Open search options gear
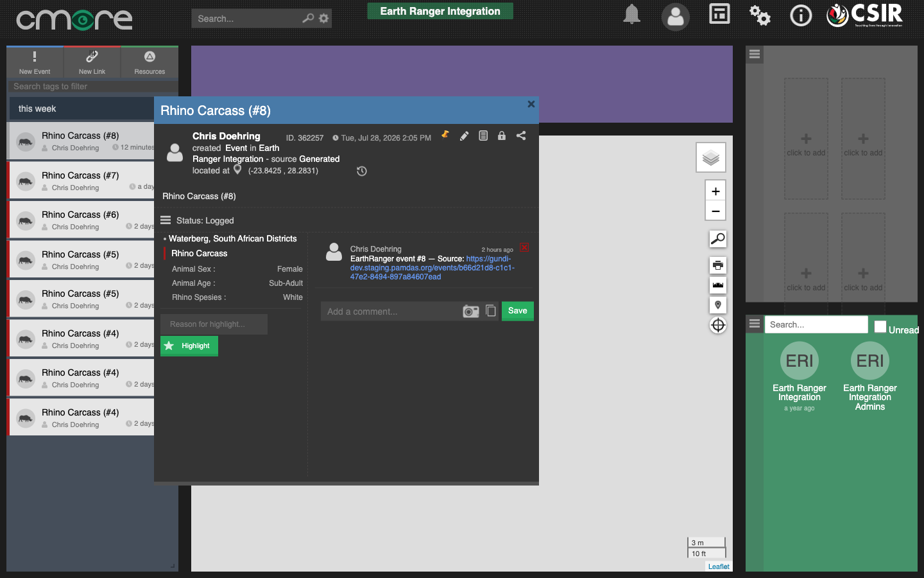924x578 pixels. 324,19
